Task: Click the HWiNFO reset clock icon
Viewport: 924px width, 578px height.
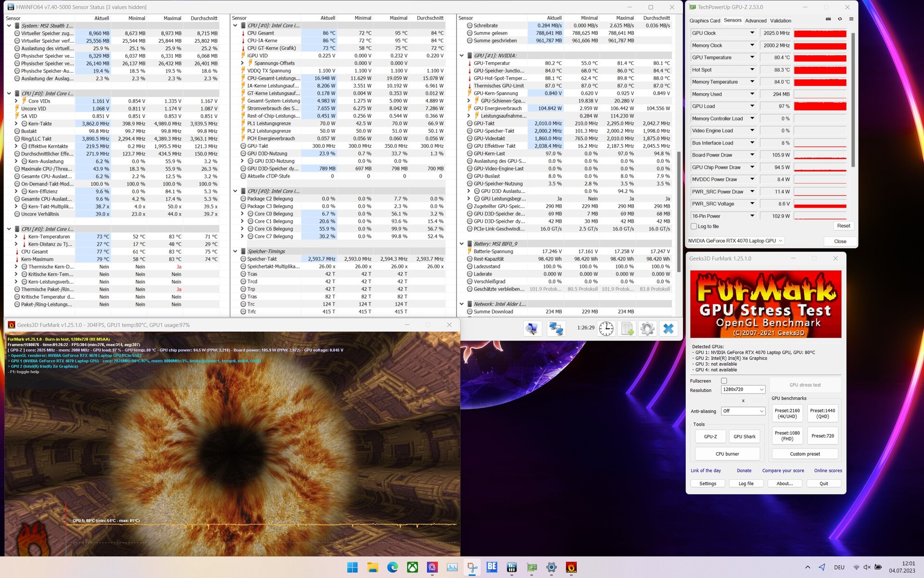Action: [x=606, y=328]
